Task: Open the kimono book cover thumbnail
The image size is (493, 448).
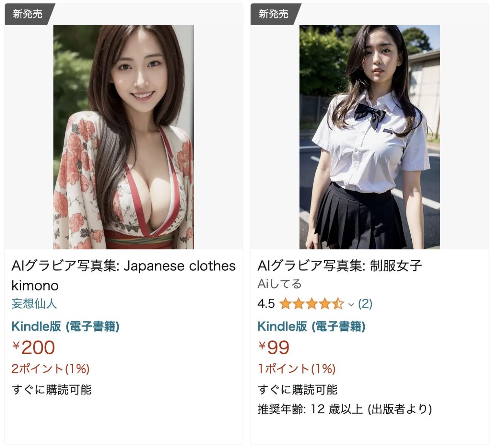Action: point(123,137)
